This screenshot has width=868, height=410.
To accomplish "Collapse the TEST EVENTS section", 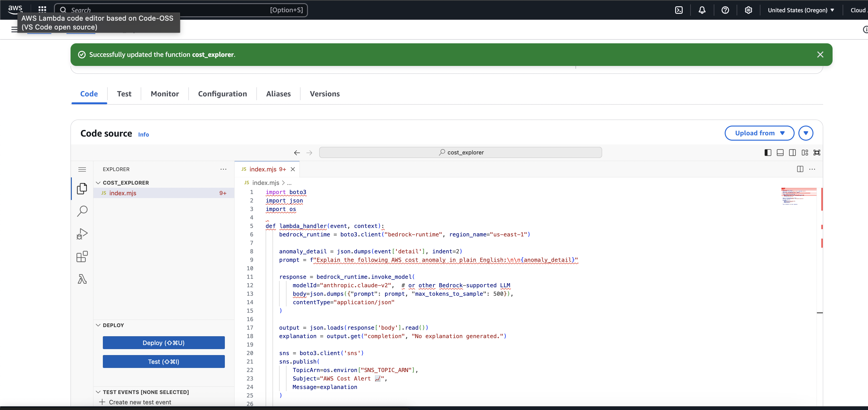I will (x=146, y=392).
